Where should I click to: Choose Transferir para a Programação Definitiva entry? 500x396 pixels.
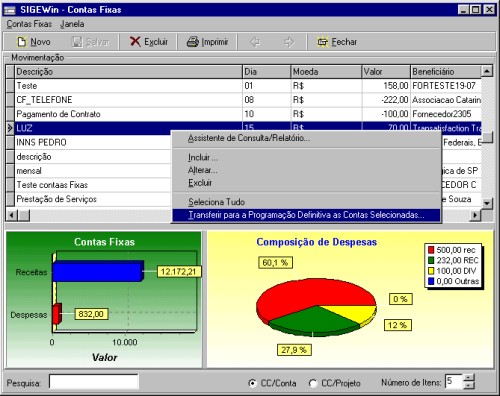(306, 215)
